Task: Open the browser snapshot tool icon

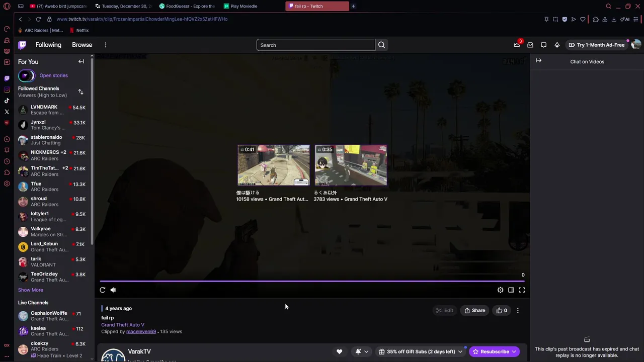Action: point(555,19)
